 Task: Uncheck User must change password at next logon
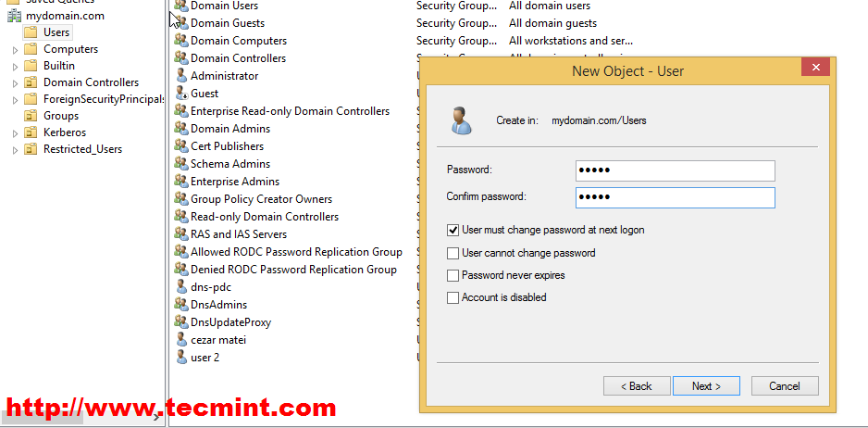point(453,230)
